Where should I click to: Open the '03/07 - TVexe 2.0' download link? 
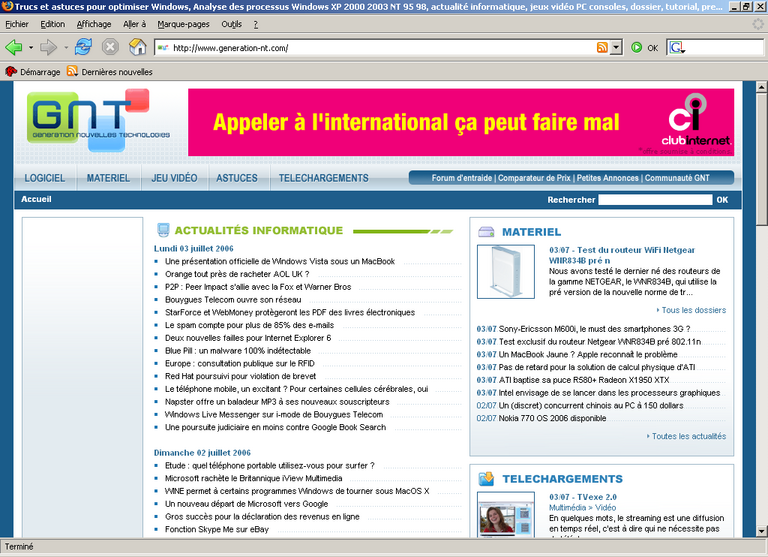click(583, 497)
